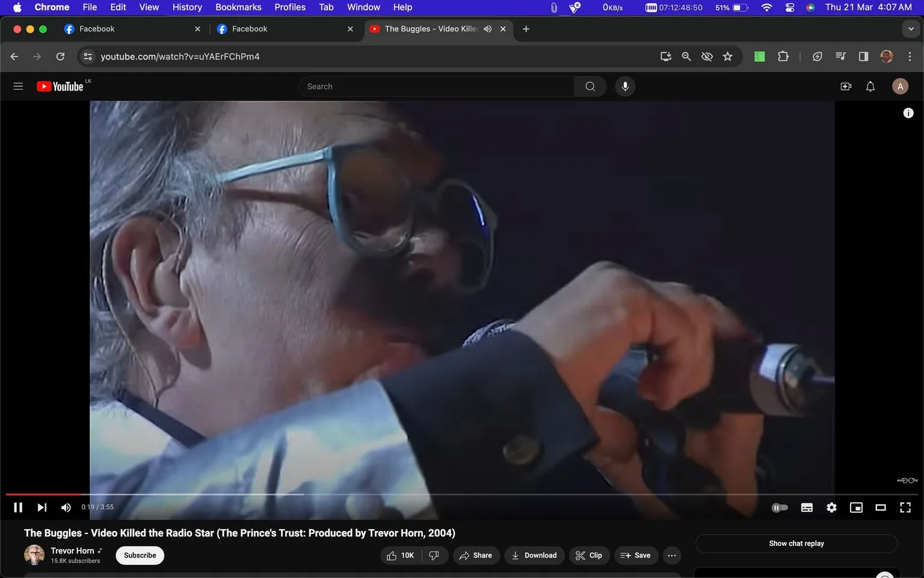Expand the Chrome tab search dropdown

tap(911, 29)
